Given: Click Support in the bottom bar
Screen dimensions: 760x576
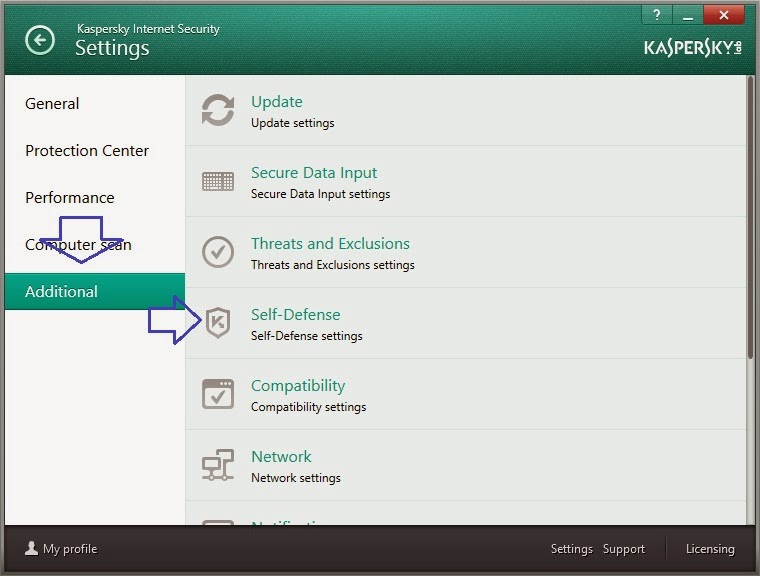Looking at the screenshot, I should (624, 549).
